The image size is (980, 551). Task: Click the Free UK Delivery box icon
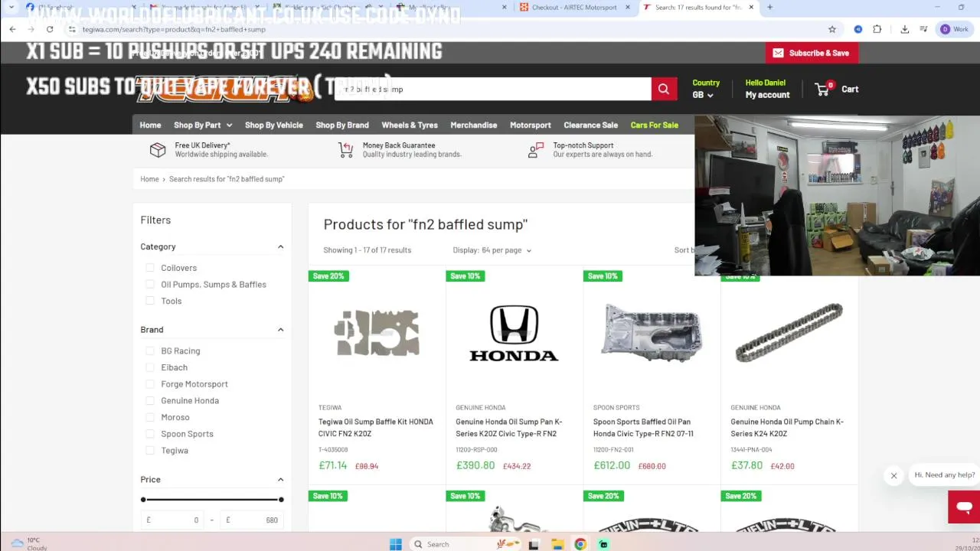pyautogui.click(x=158, y=150)
